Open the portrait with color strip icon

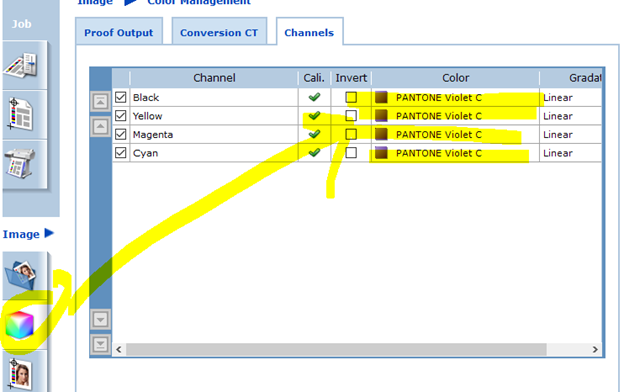pos(20,374)
